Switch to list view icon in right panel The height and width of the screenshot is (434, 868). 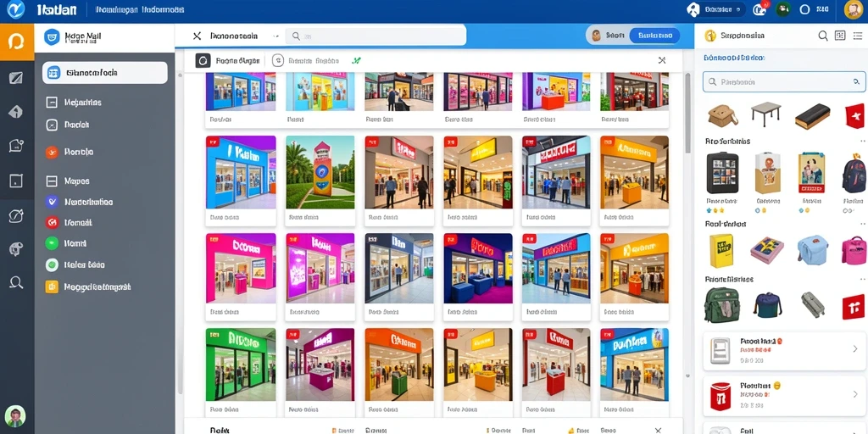pyautogui.click(x=857, y=36)
